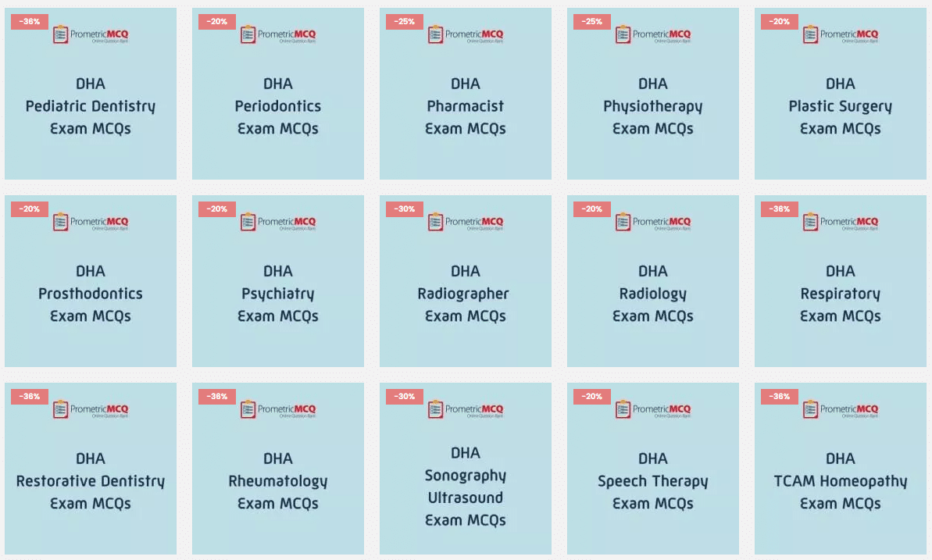
Task: Click the -25% badge on Pharmacist card
Action: pos(404,21)
